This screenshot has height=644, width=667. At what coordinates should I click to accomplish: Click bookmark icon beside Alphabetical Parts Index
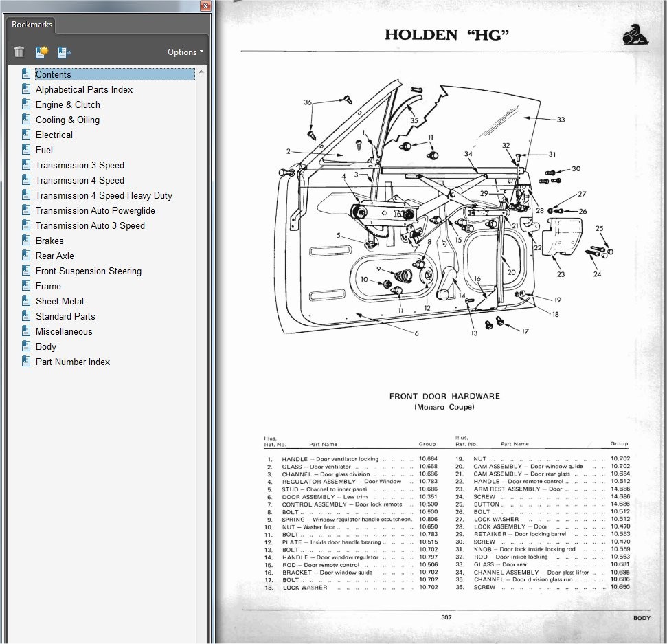coord(26,89)
